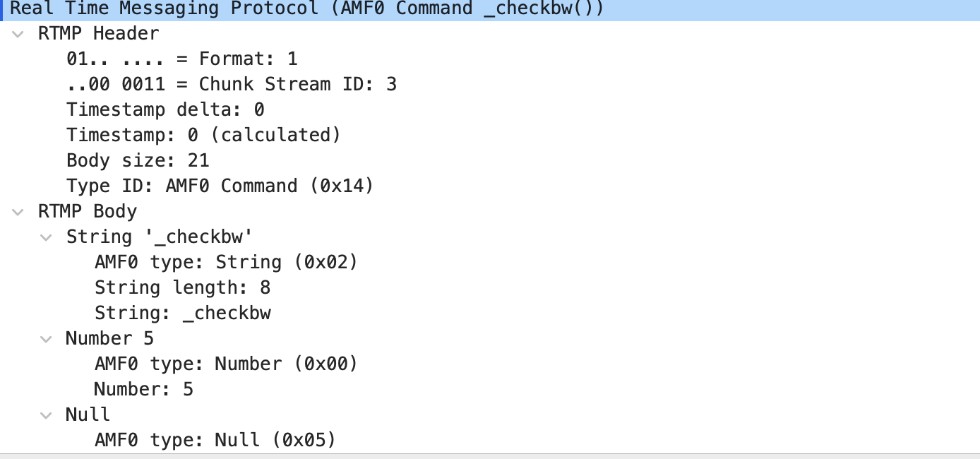The image size is (980, 459).
Task: Collapse the RTMP Body section
Action: point(18,212)
